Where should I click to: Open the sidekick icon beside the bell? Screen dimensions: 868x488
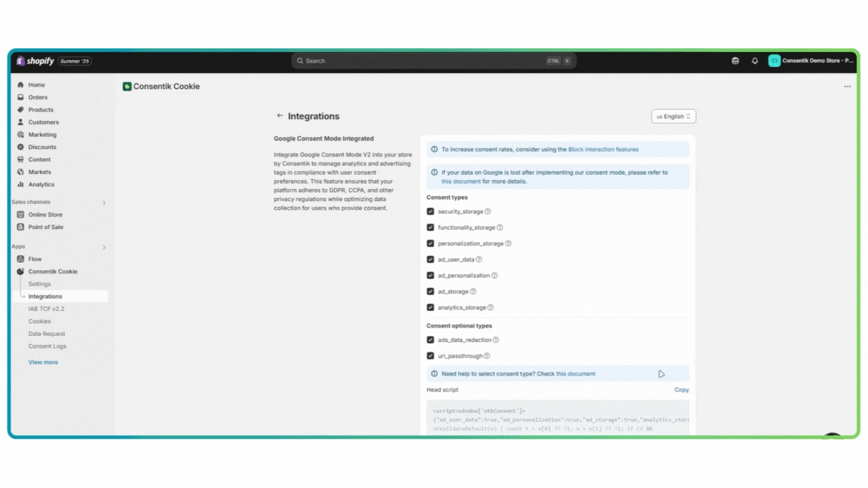coord(735,61)
